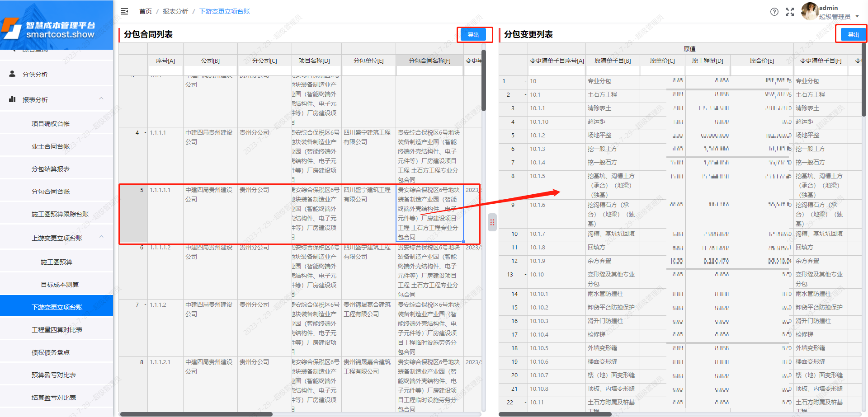This screenshot has height=417, width=868.
Task: Collapse the 报表分析 section chevron
Action: pos(101,98)
